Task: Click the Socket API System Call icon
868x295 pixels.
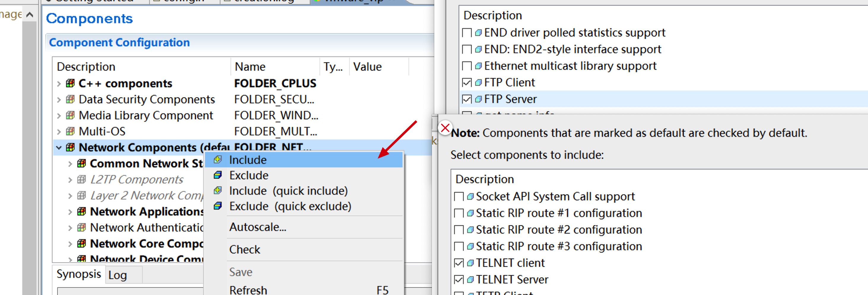Action: [470, 196]
